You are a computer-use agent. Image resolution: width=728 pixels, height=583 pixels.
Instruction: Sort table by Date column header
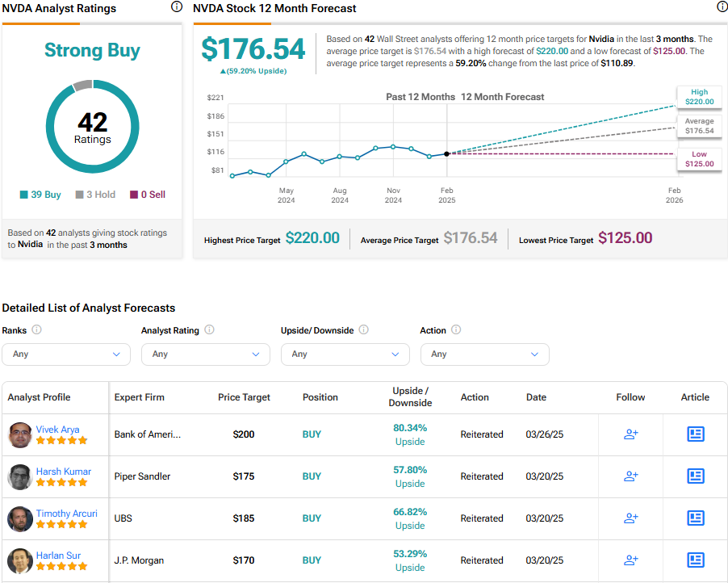click(536, 397)
